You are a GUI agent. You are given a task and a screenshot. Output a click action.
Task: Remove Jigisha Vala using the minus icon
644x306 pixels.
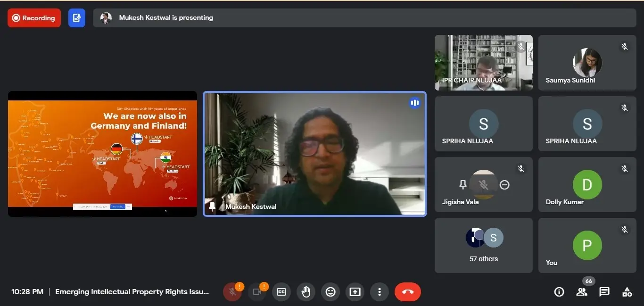(504, 185)
